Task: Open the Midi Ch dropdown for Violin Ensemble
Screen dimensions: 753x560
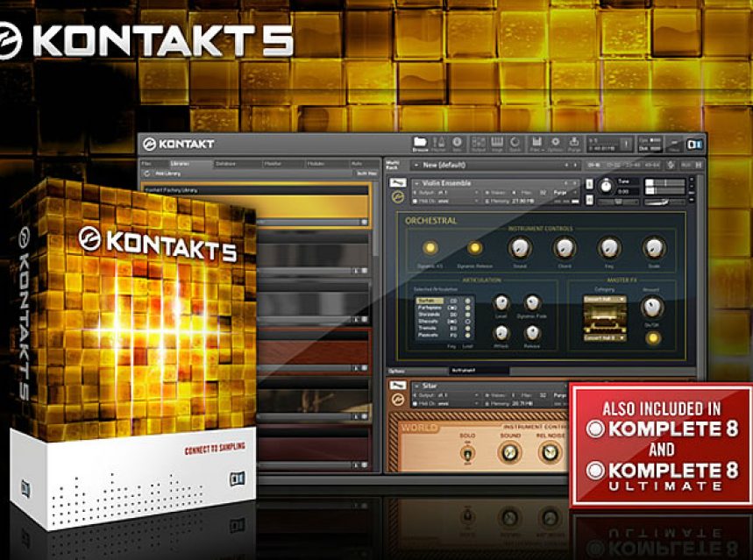Action: tap(445, 201)
